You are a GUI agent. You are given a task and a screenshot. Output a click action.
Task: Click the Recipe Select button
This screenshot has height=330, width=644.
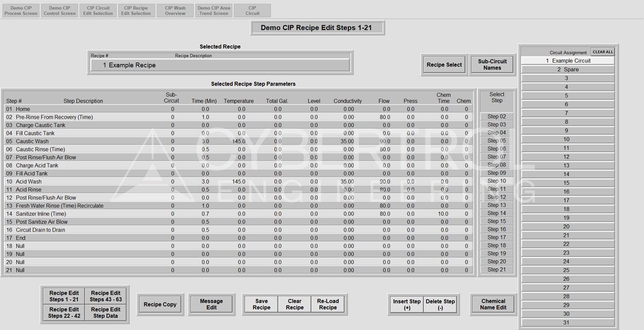(444, 65)
